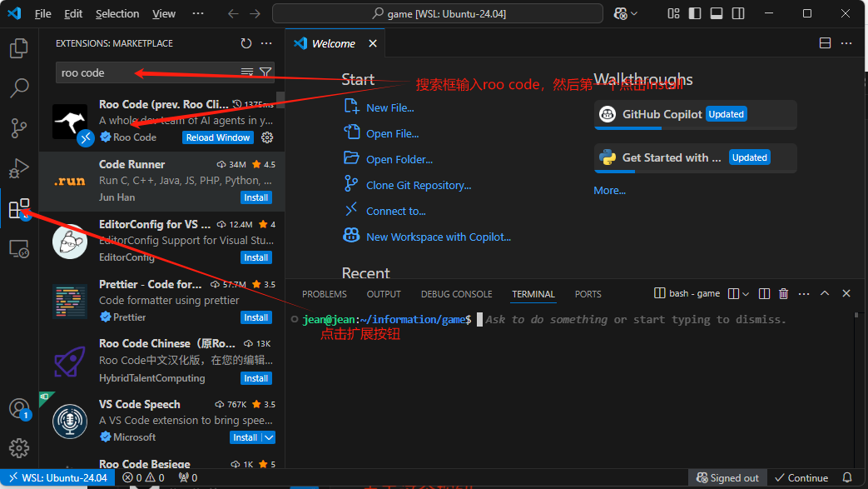Close the terminal panel
The height and width of the screenshot is (489, 868).
pyautogui.click(x=846, y=293)
